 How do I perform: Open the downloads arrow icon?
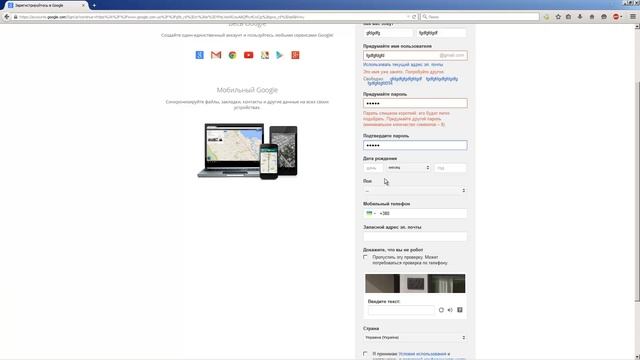coord(580,17)
